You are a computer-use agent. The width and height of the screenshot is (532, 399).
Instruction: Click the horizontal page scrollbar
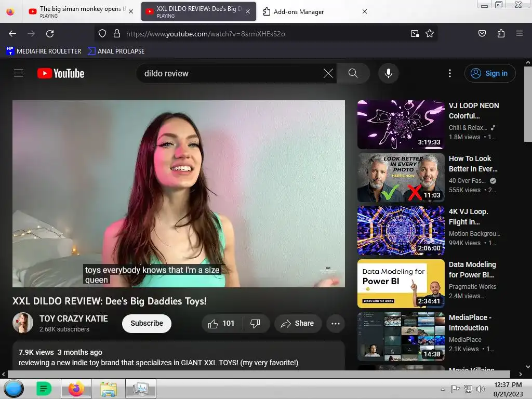259,374
